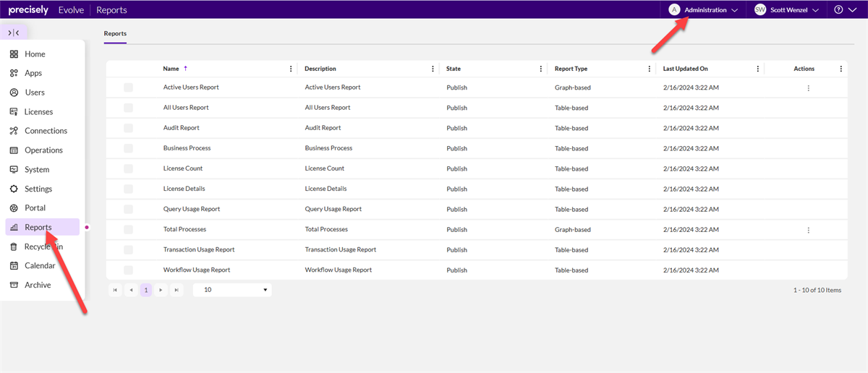868x373 pixels.
Task: Sort by the Name column header
Action: tap(171, 69)
